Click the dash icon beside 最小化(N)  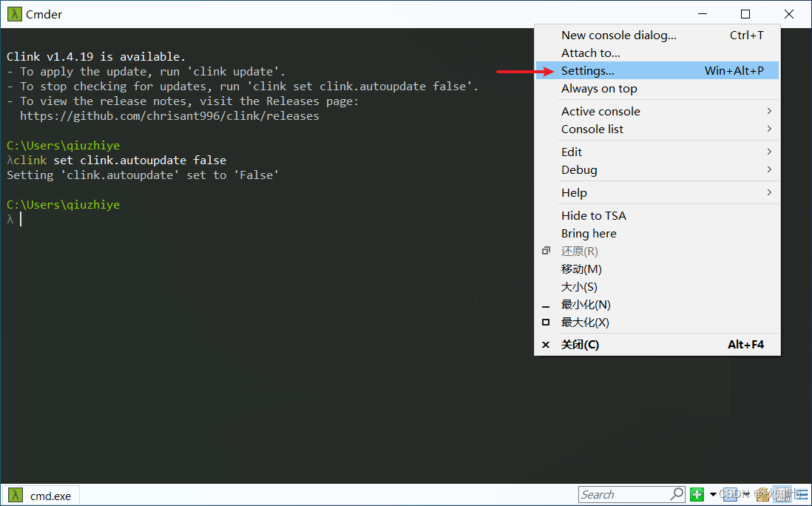click(546, 305)
